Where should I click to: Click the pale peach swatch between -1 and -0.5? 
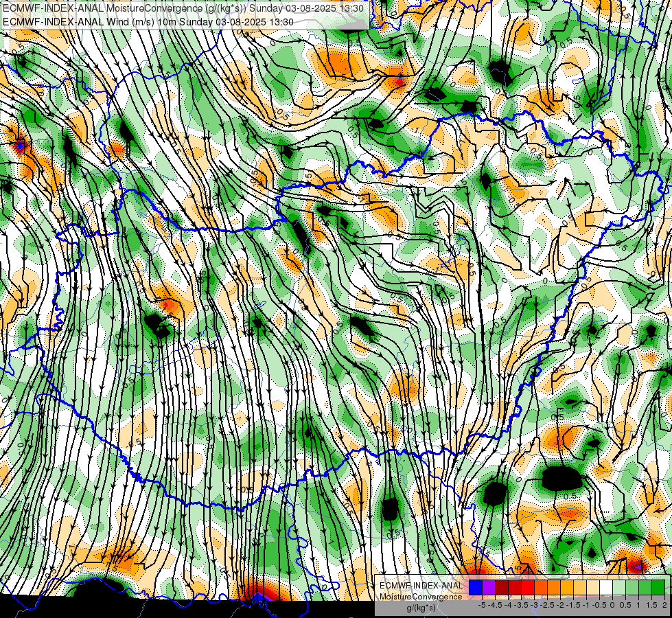(593, 588)
